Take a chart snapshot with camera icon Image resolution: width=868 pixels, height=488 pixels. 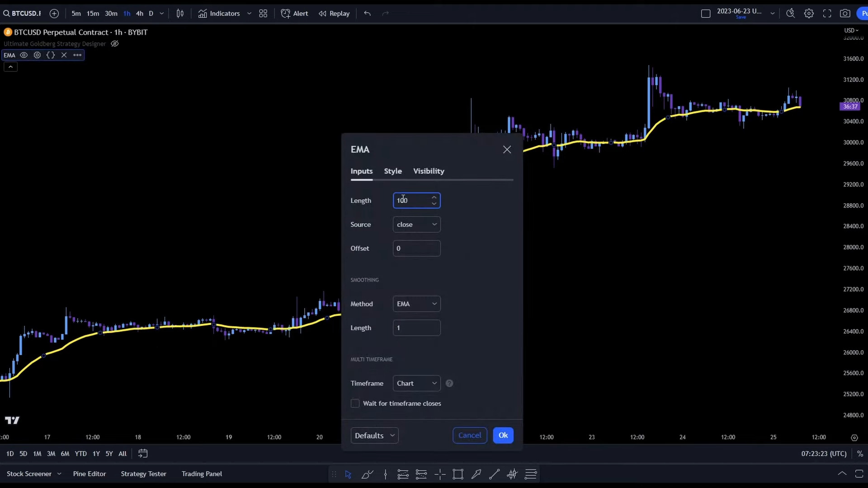[844, 14]
